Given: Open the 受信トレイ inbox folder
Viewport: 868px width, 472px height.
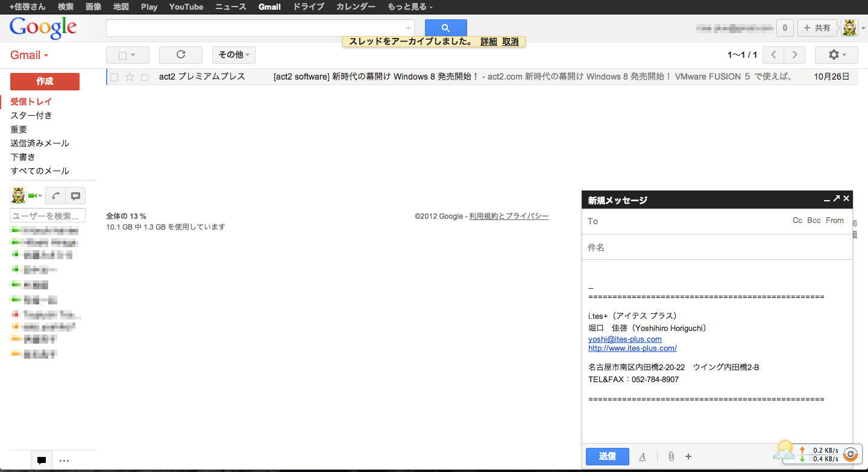Looking at the screenshot, I should (31, 102).
